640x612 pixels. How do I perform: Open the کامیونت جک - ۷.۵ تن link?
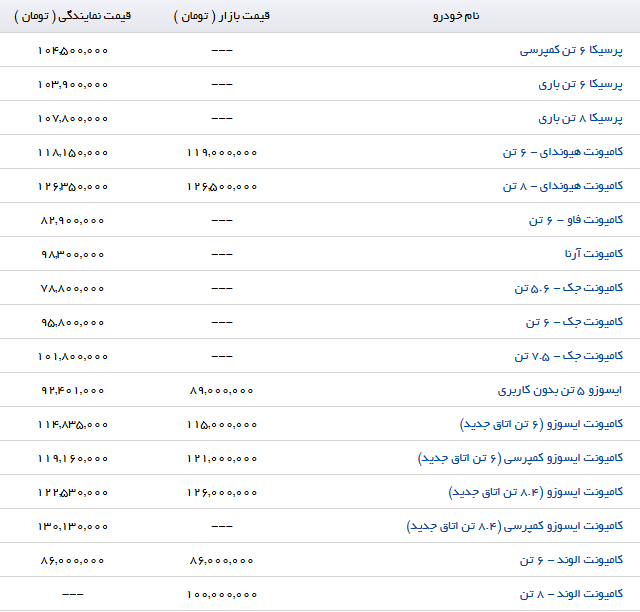point(569,356)
